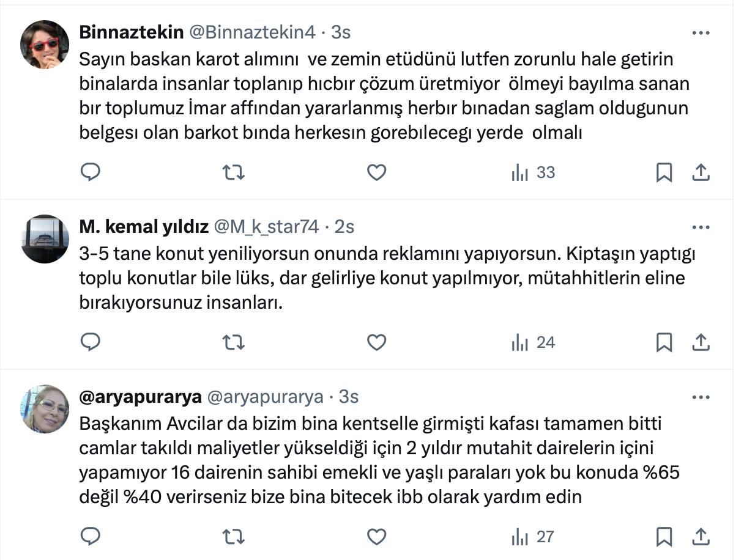This screenshot has height=560, width=744.
Task: Share M. kemal yıldız's tweet
Action: [700, 343]
